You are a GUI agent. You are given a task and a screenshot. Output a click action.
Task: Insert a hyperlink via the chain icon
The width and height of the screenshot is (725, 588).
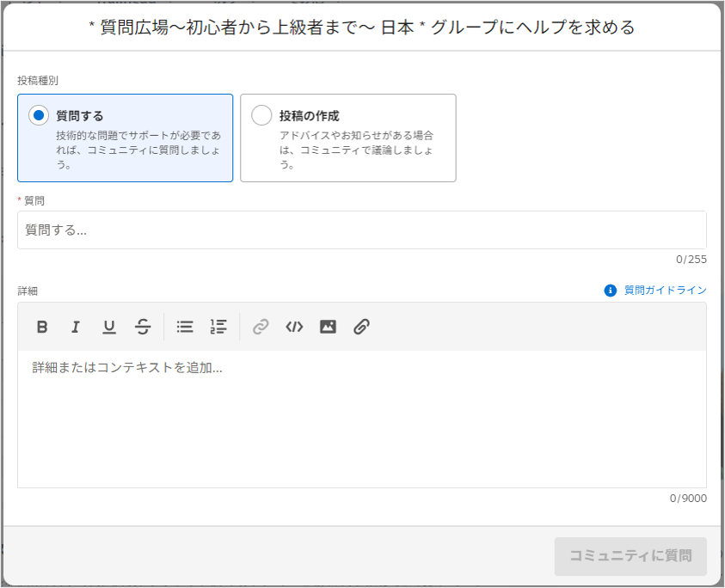261,327
